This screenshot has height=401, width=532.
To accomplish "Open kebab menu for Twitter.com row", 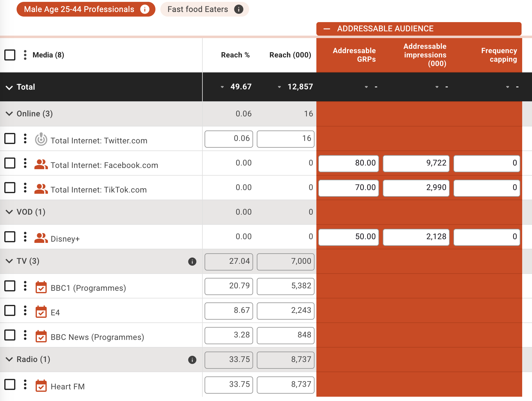I will pyautogui.click(x=25, y=138).
